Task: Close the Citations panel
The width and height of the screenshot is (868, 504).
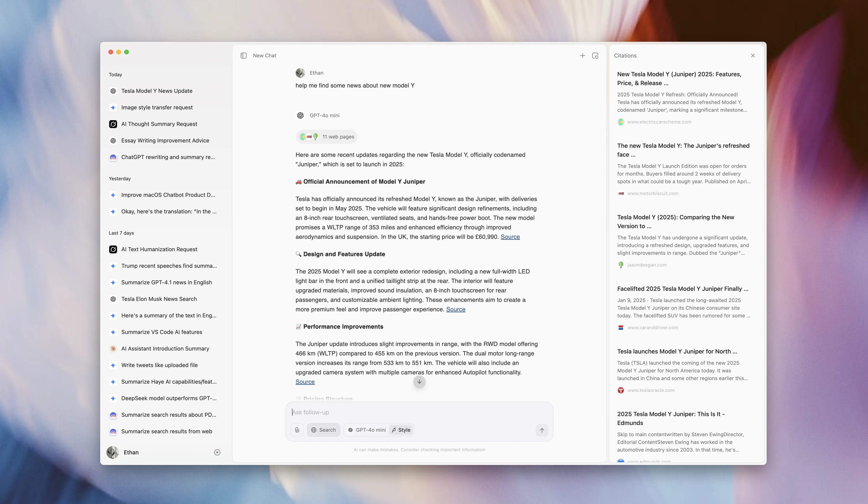Action: (753, 55)
